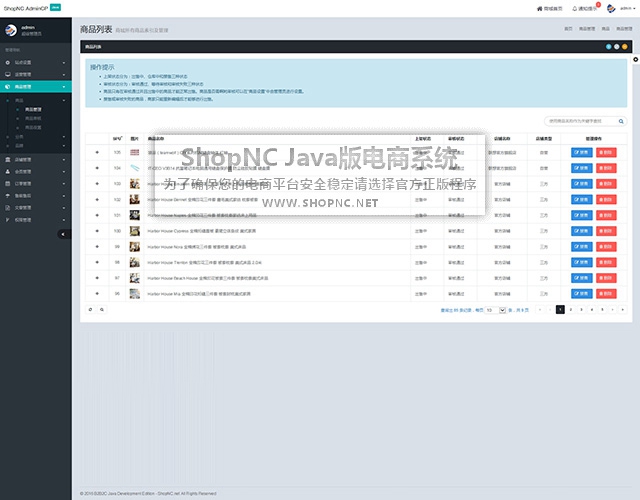Click red delete button for product 105
Viewport: 640px width, 500px height.
click(606, 153)
